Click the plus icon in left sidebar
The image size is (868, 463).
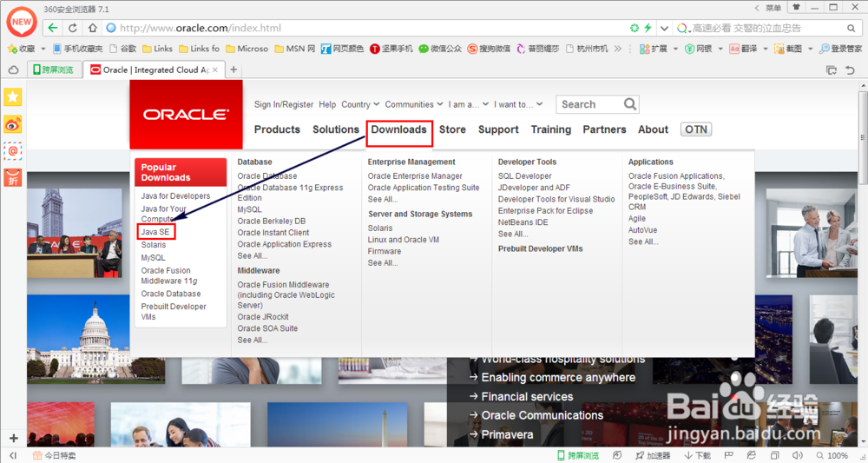click(x=13, y=438)
